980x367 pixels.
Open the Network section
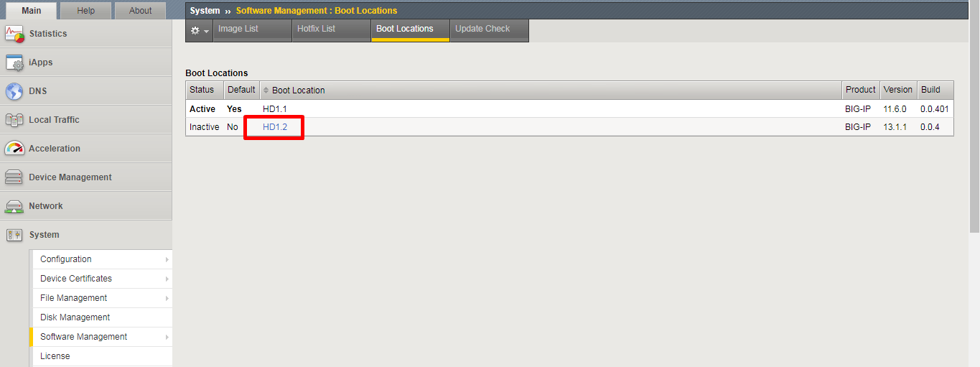[x=86, y=206]
